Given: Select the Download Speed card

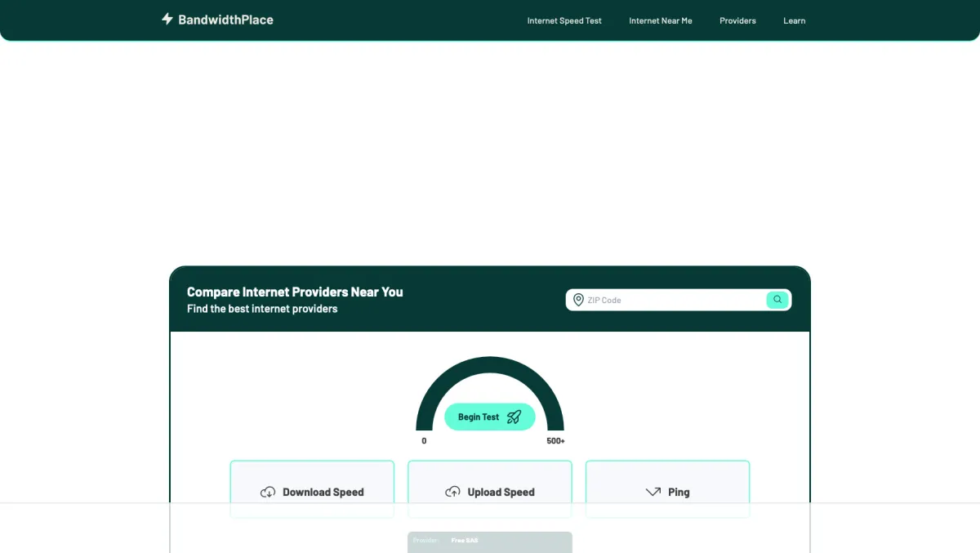Looking at the screenshot, I should 312,488.
